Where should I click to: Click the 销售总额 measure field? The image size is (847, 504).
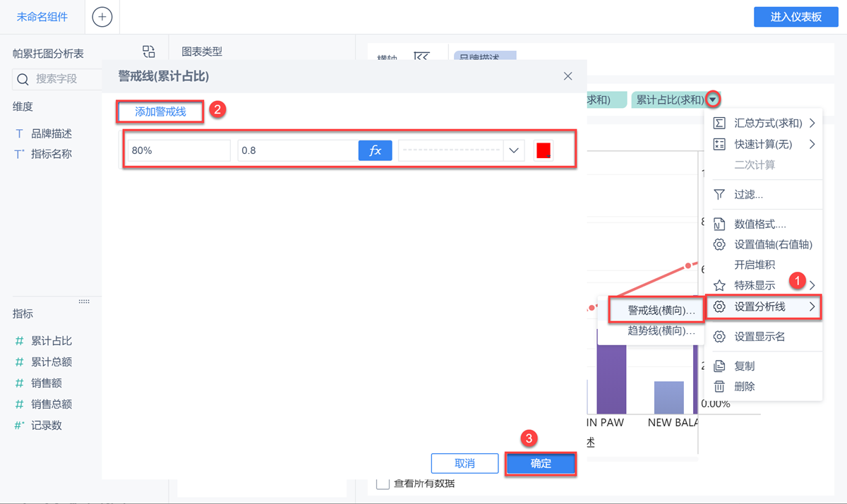(51, 404)
